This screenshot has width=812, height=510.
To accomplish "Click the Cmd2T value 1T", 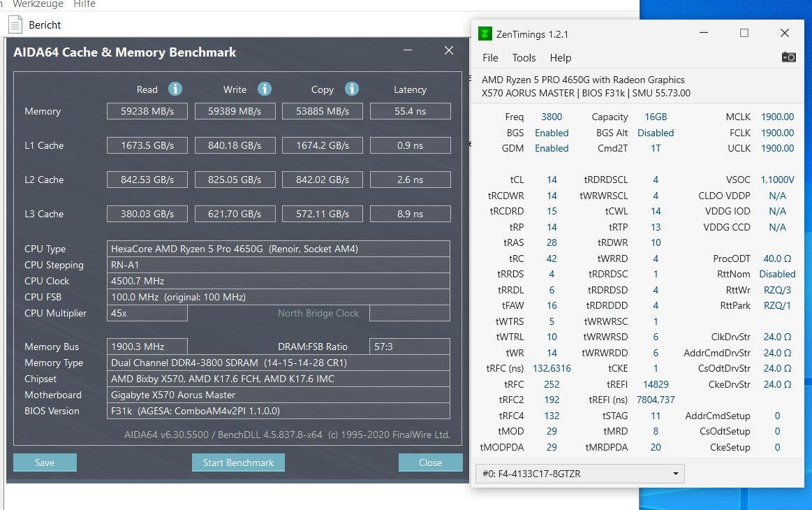I will pyautogui.click(x=656, y=148).
